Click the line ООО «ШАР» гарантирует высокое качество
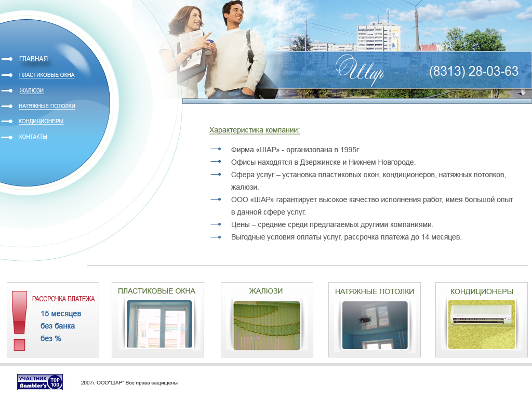 [372, 206]
